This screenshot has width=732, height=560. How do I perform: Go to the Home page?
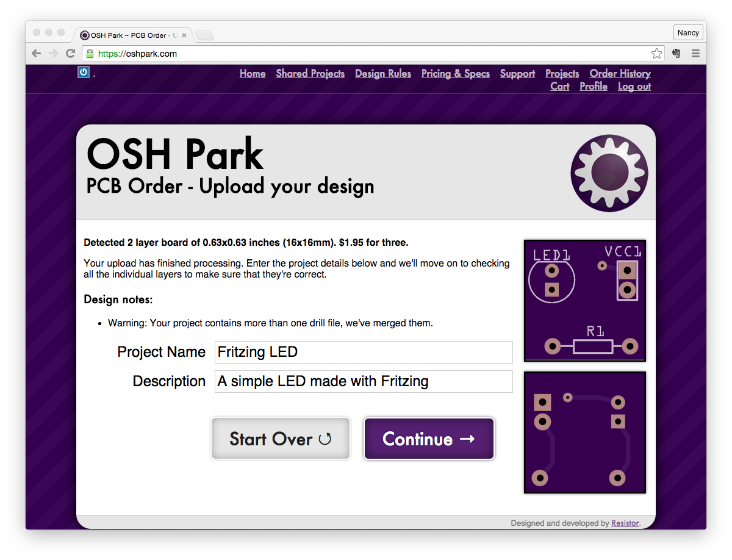[x=253, y=73]
